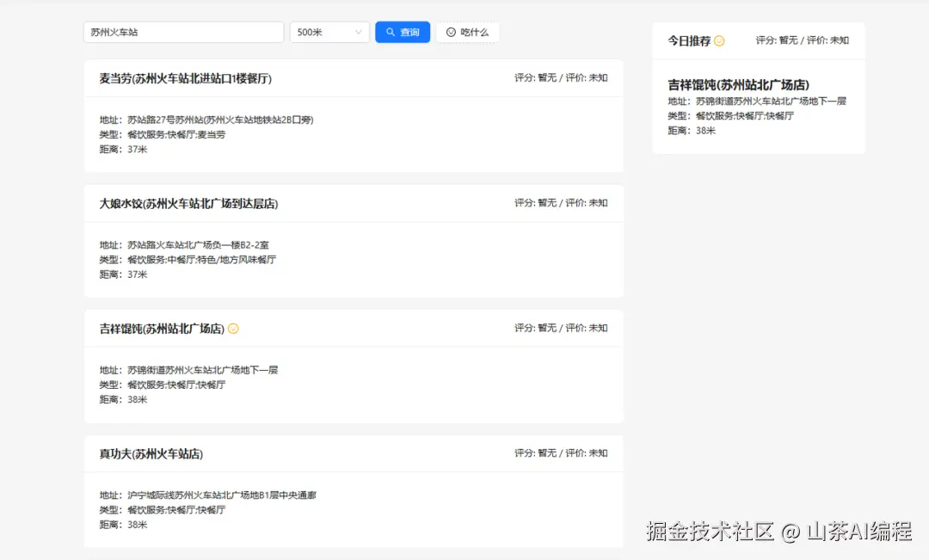Click the smiley icon inside the 吃什么 button
This screenshot has width=929, height=560.
(451, 31)
